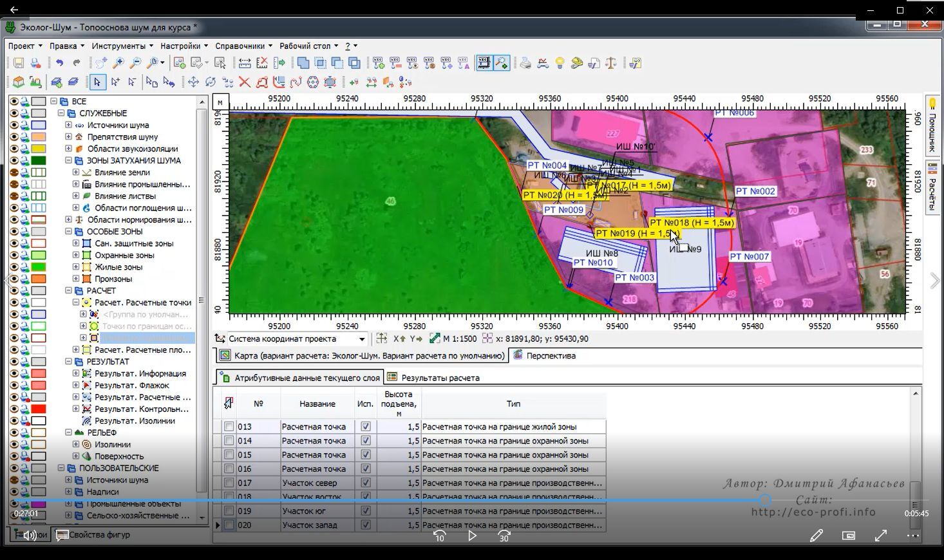The width and height of the screenshot is (944, 560).
Task: Click the yellow light bulb icon
Action: pyautogui.click(x=560, y=63)
